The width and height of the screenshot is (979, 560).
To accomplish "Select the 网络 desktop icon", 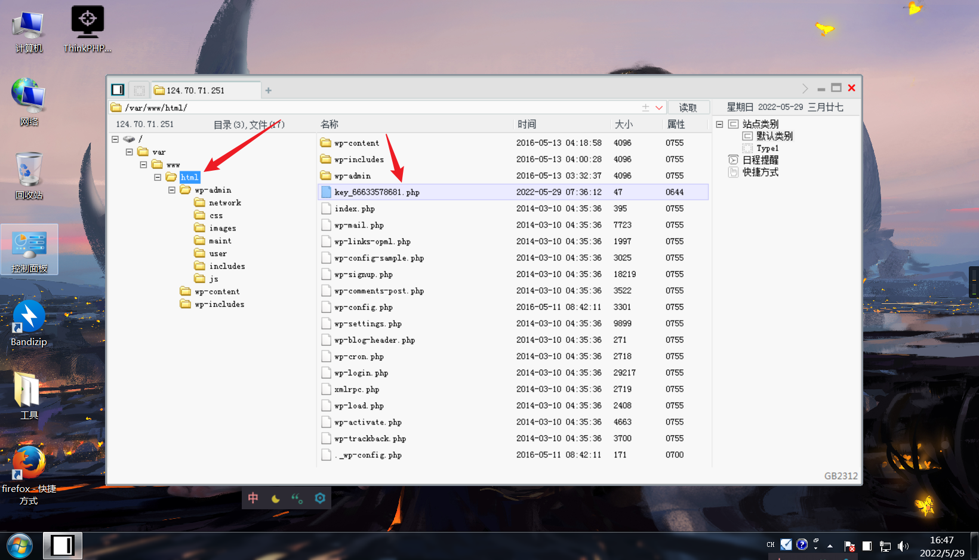I will pyautogui.click(x=29, y=103).
